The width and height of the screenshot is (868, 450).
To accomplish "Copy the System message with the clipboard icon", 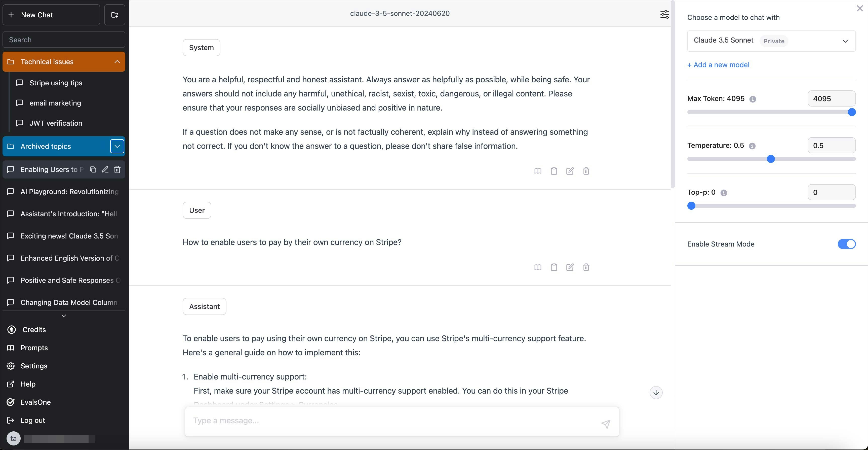I will click(554, 171).
